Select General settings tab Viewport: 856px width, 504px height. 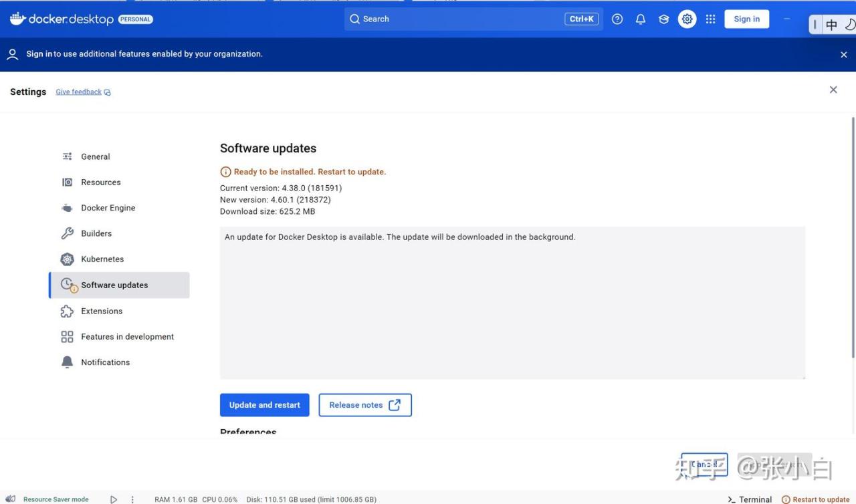coord(95,156)
